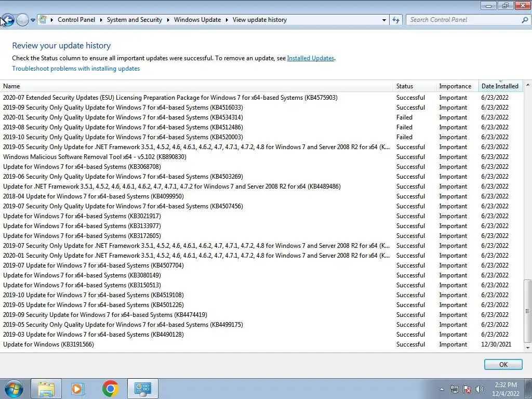
Task: Click the network tray icon
Action: tap(454, 389)
